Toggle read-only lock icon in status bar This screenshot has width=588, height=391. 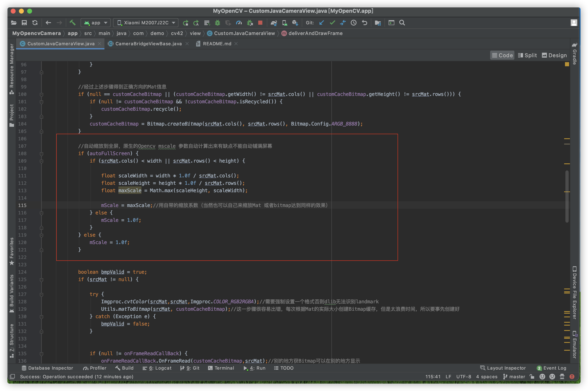pyautogui.click(x=532, y=377)
